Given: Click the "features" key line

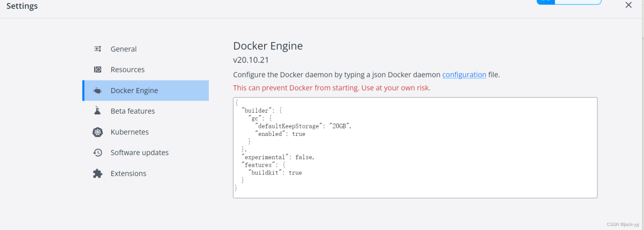Looking at the screenshot, I should coord(264,165).
